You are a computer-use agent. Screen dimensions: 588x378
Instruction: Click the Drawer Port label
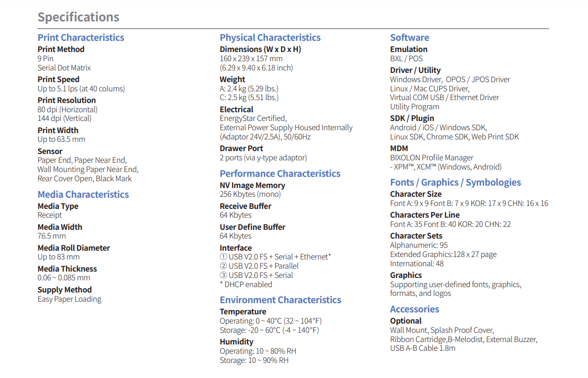pyautogui.click(x=241, y=148)
